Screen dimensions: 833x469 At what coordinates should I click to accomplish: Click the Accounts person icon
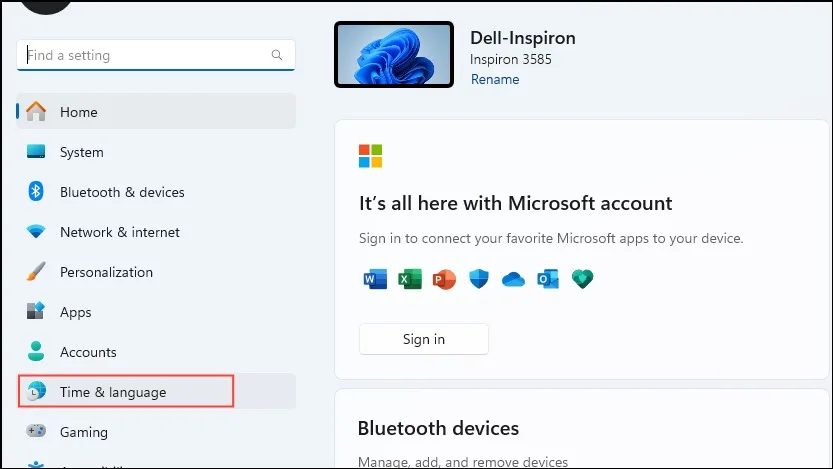tap(36, 351)
